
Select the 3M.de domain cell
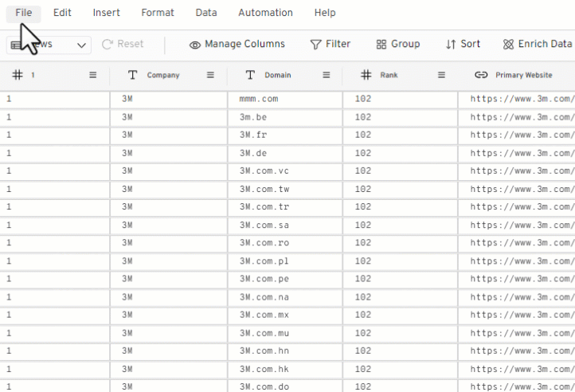(285, 154)
